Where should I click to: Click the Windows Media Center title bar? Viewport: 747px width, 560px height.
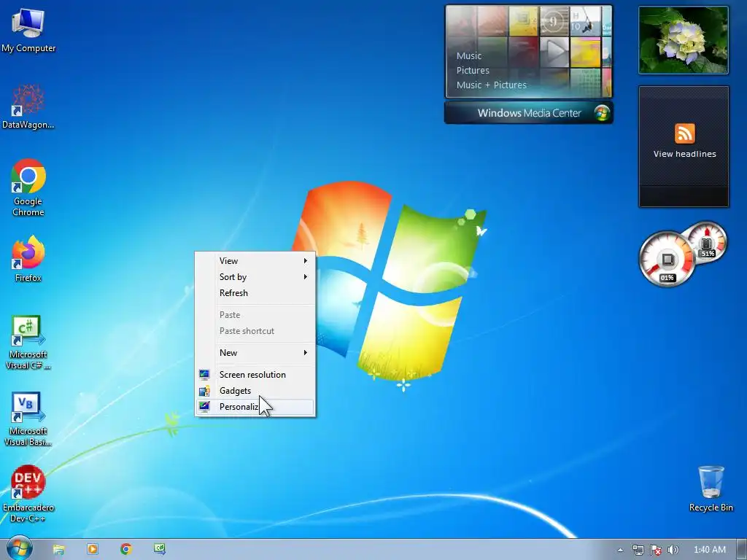click(x=528, y=113)
